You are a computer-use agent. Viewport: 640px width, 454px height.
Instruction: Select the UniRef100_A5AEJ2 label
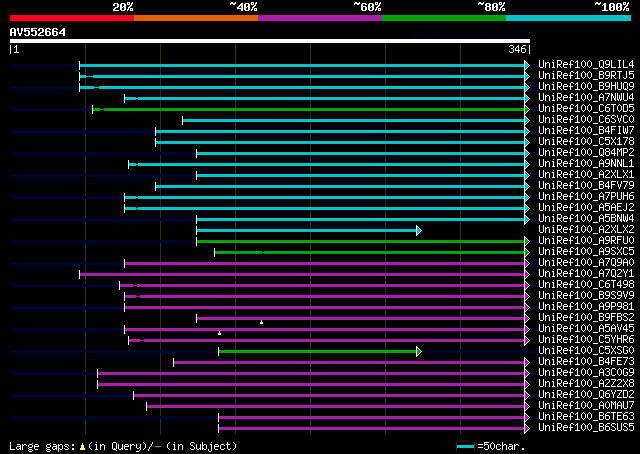tap(586, 208)
